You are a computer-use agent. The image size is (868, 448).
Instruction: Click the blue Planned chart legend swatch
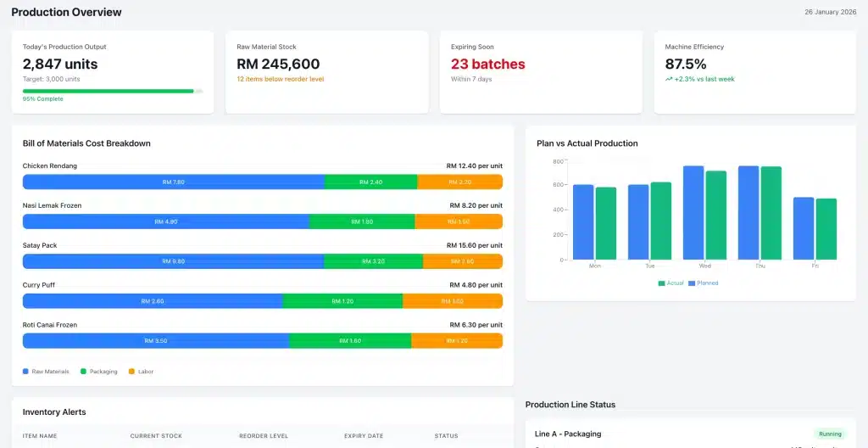click(692, 283)
